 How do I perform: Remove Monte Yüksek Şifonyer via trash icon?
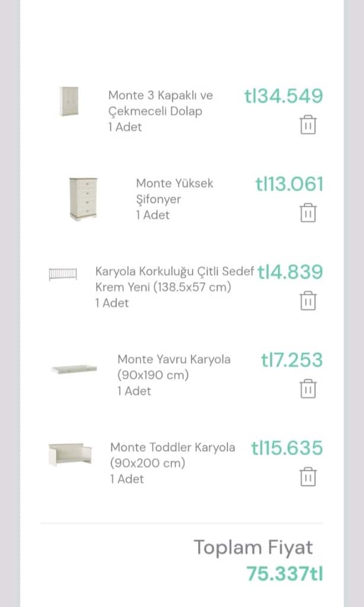click(x=308, y=213)
